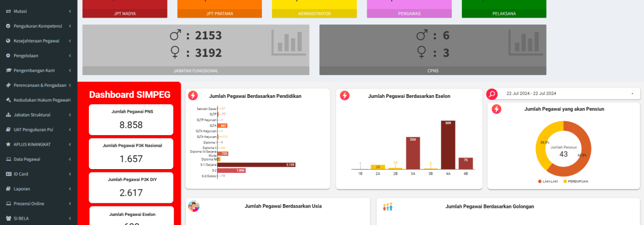Click the lightning icon on the Pendidikan chart
The height and width of the screenshot is (225, 644).
193,96
